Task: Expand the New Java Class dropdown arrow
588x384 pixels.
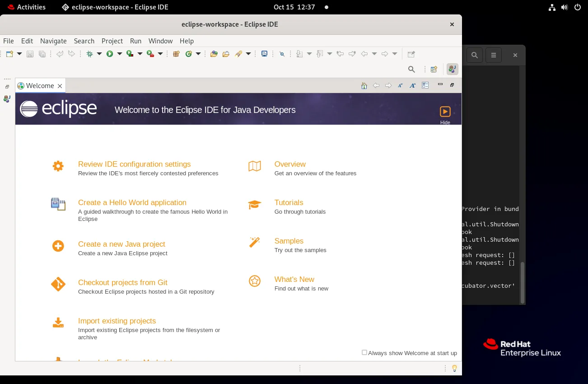Action: [x=198, y=54]
